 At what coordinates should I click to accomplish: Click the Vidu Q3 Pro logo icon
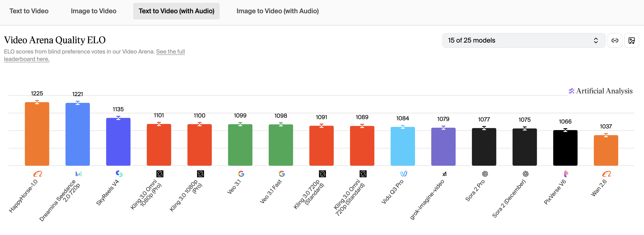tap(404, 174)
